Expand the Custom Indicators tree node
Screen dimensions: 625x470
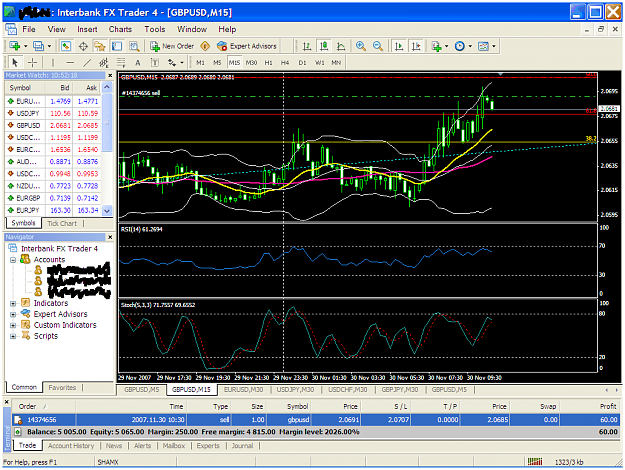[13, 325]
